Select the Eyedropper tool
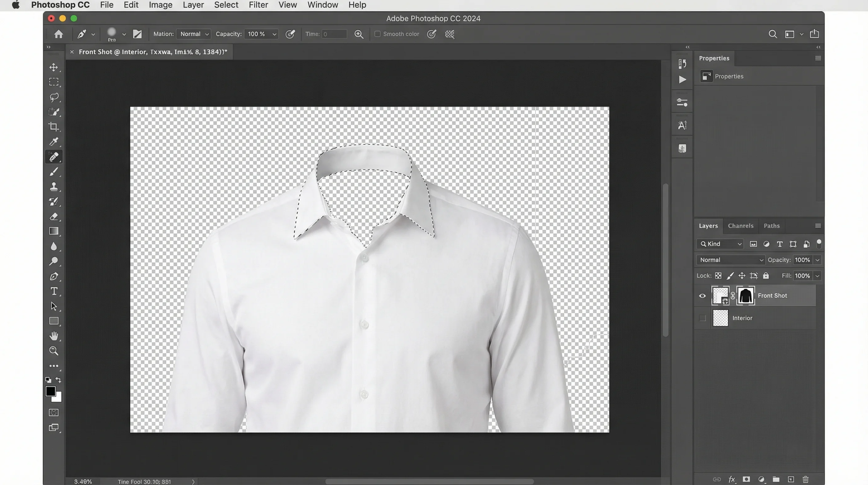Viewport: 868px width, 485px height. 54,142
